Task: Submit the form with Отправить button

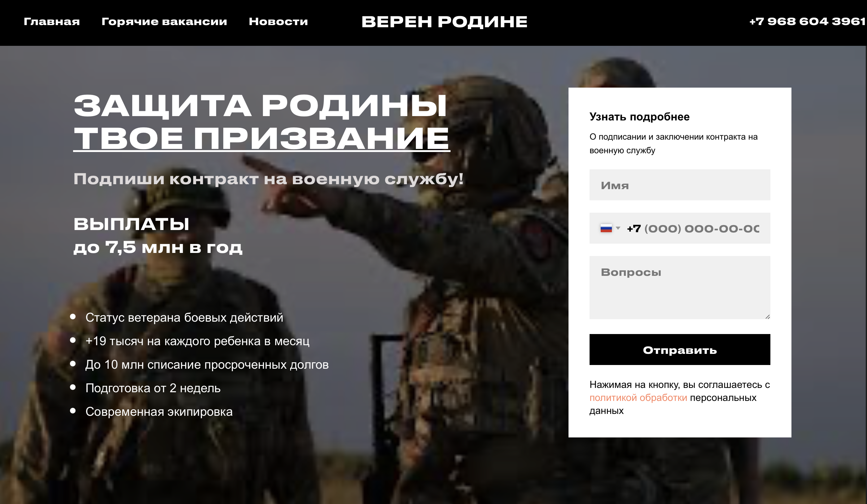Action: point(679,350)
